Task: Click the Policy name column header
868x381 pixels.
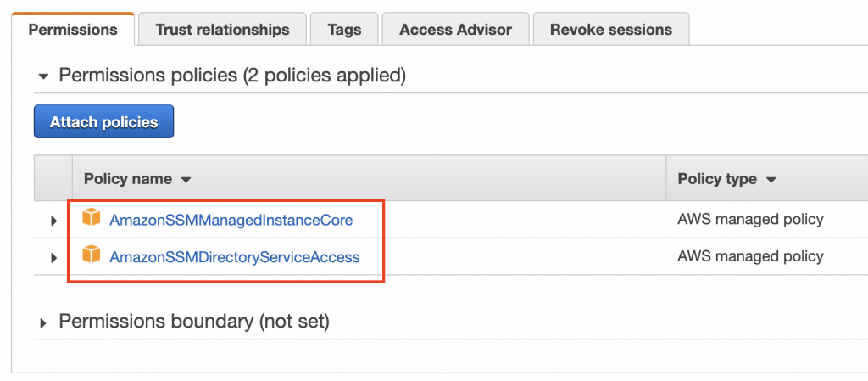Action: point(128,179)
